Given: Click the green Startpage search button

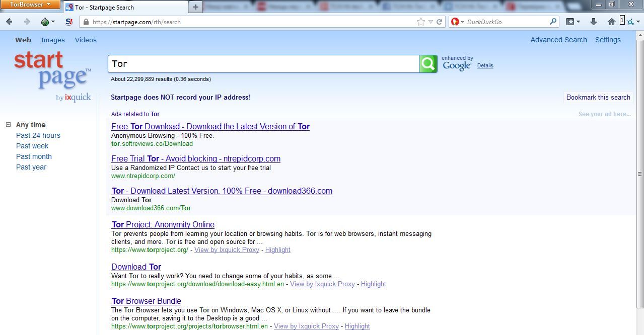Looking at the screenshot, I should (x=428, y=64).
